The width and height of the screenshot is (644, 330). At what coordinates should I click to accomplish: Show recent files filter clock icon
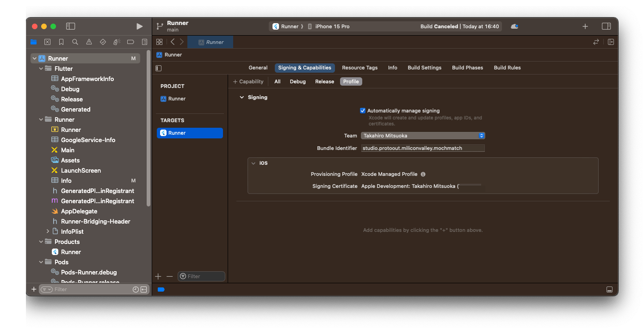click(x=136, y=289)
